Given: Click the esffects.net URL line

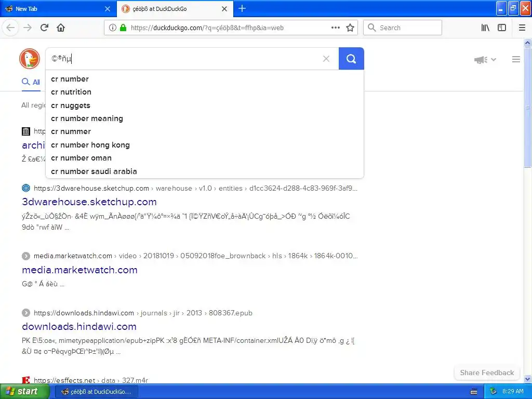Looking at the screenshot, I should [x=91, y=380].
